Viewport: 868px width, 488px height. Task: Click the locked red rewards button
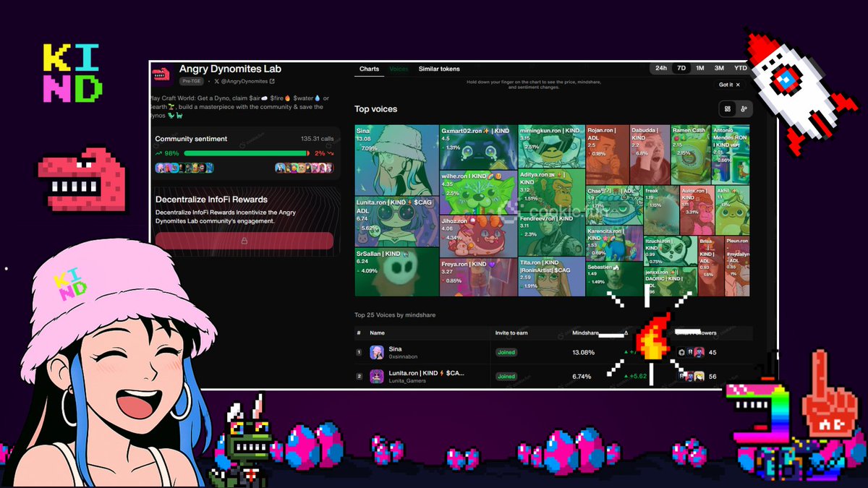point(244,241)
